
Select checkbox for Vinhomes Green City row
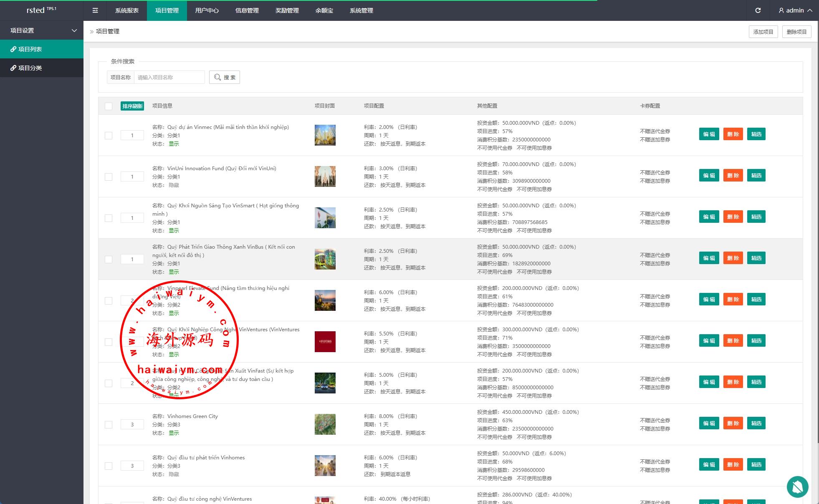pyautogui.click(x=109, y=425)
